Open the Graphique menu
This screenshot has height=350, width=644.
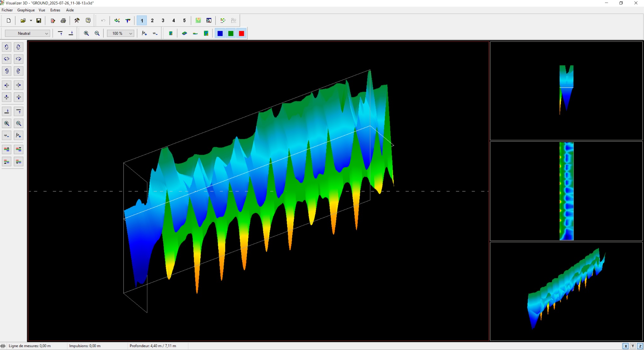click(26, 10)
